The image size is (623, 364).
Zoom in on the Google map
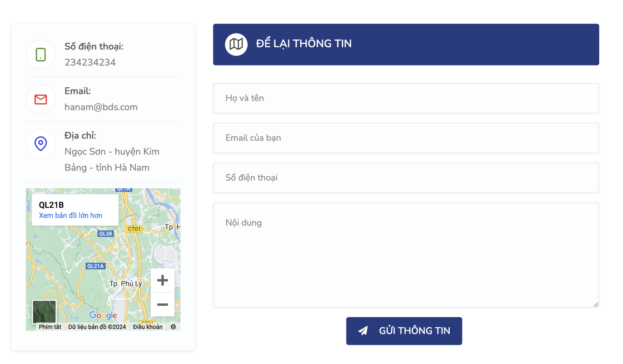pyautogui.click(x=162, y=280)
